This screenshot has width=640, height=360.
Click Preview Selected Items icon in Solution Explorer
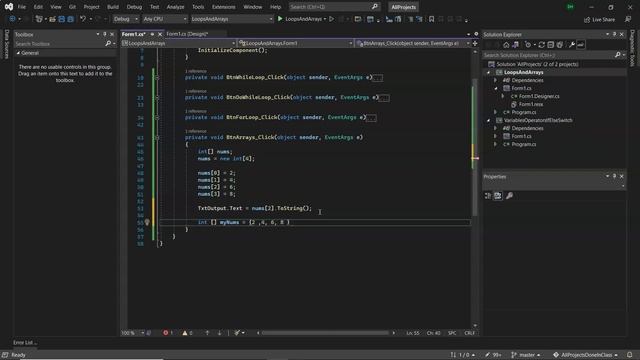581,45
